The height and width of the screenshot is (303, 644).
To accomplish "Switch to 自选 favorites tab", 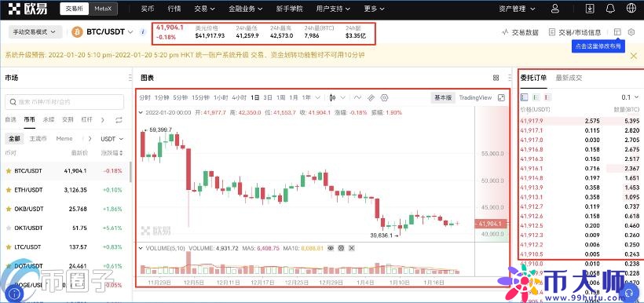I will [10, 120].
